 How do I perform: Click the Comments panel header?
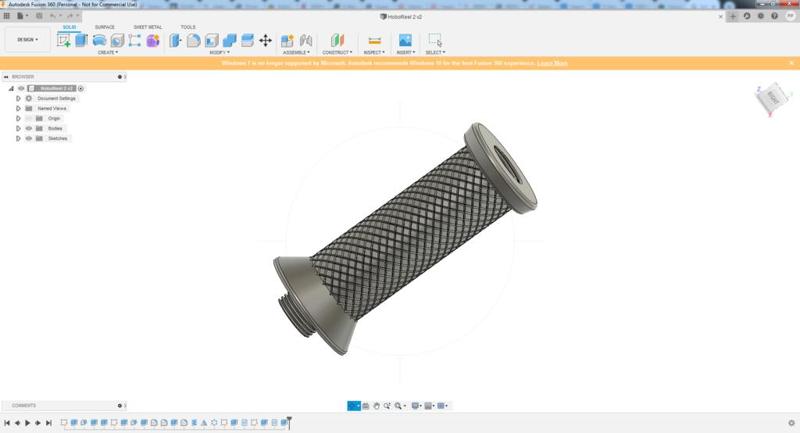(x=64, y=405)
